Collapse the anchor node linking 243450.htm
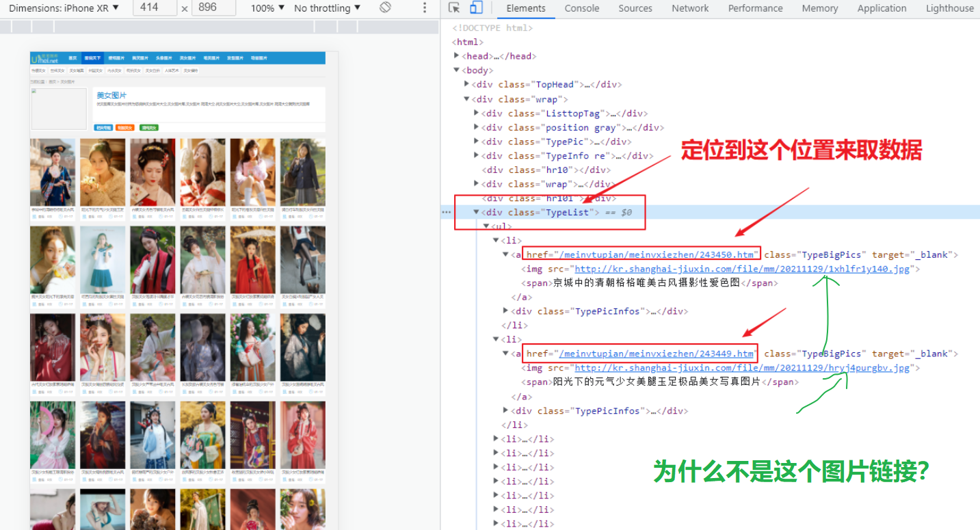Screen dimensions: 980x530 coord(506,254)
